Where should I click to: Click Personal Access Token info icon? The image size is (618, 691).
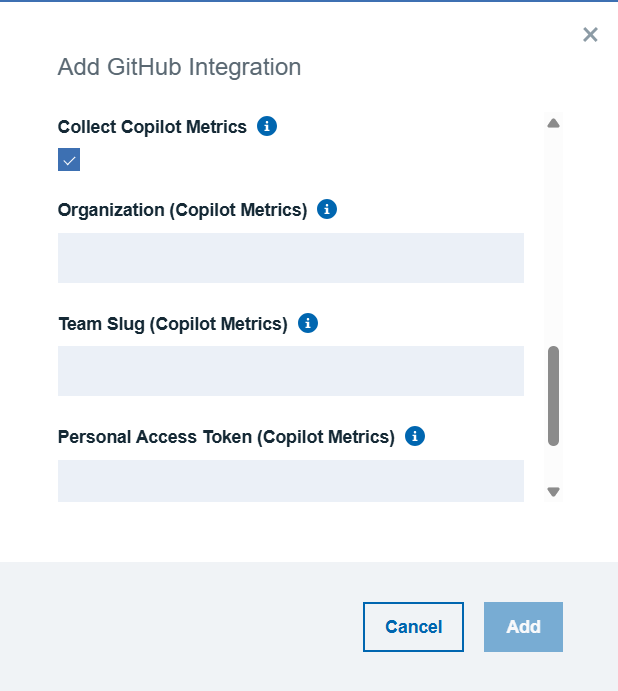(415, 436)
